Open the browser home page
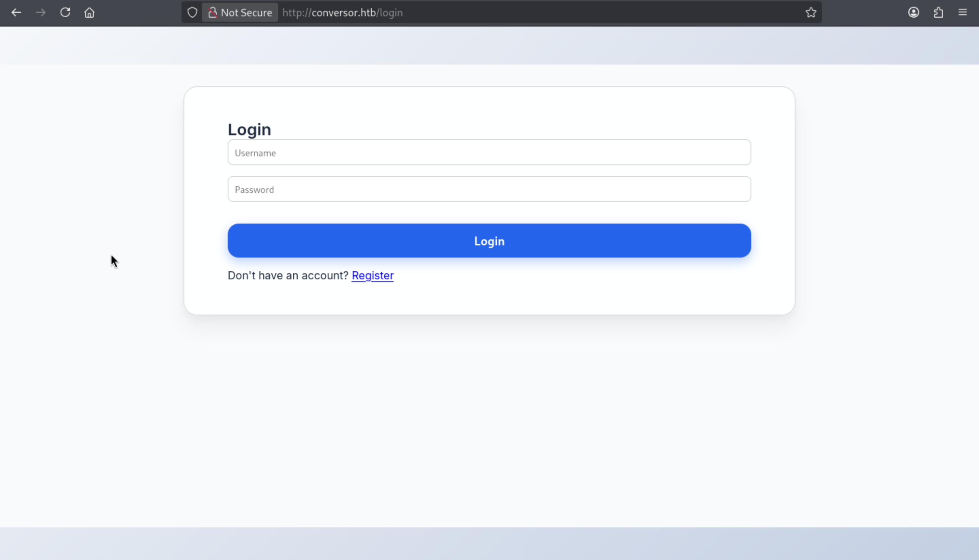 click(x=89, y=13)
